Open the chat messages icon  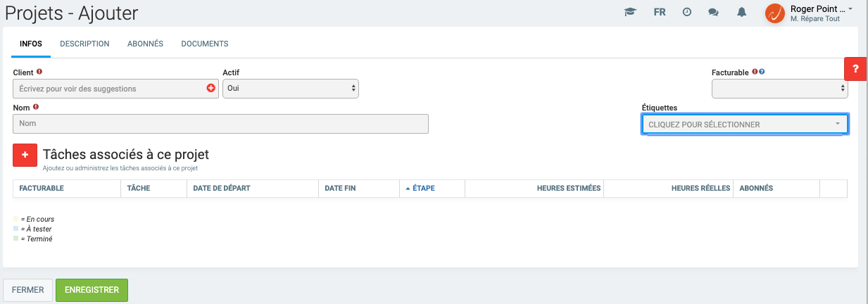coord(713,13)
